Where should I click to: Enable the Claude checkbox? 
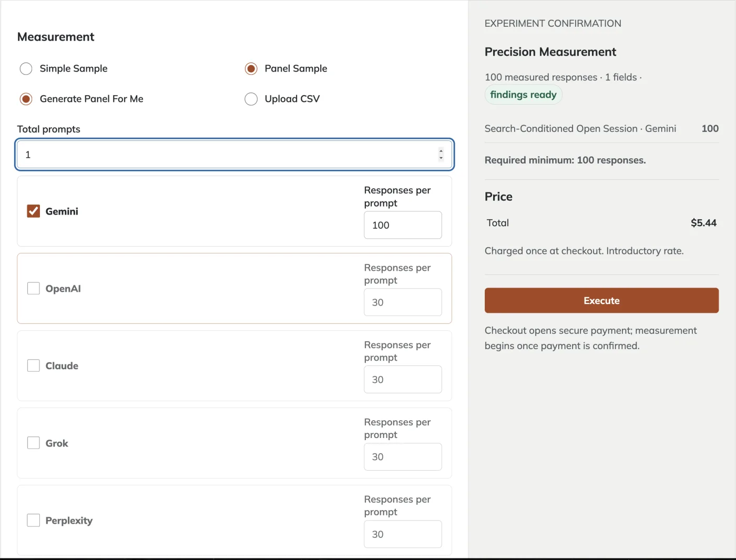34,365
